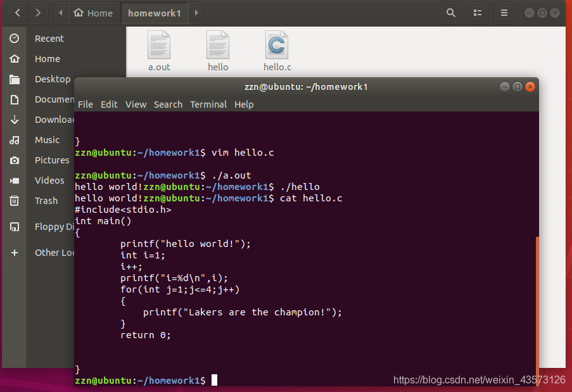Viewport: 572px width, 392px height.
Task: Open the terminal File menu
Action: coord(86,104)
